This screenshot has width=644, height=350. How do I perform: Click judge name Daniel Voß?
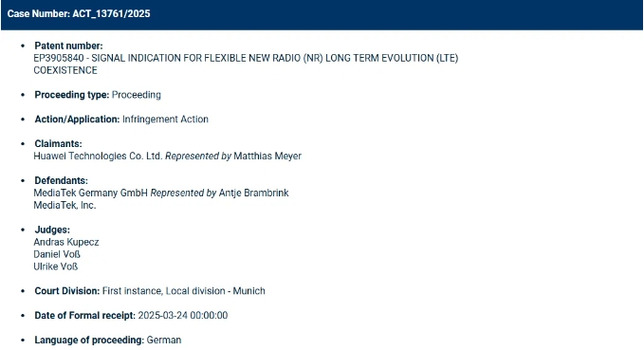(x=57, y=254)
